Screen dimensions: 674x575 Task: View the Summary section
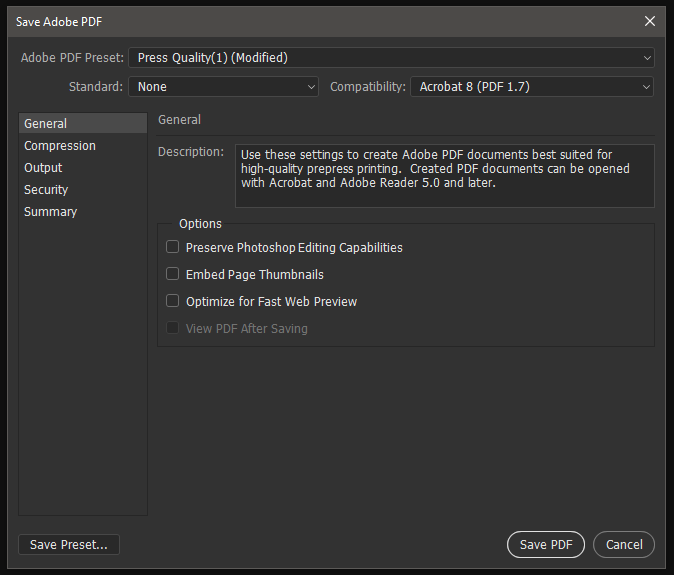click(x=83, y=211)
